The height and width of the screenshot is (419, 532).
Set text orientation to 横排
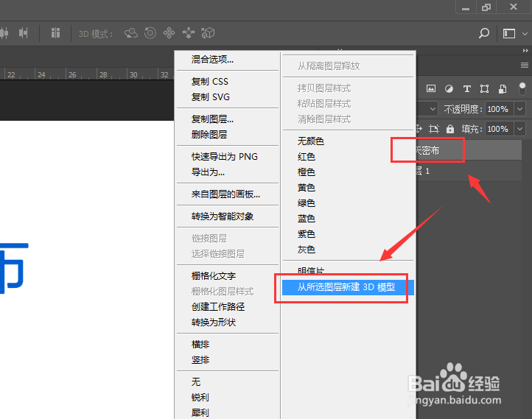point(200,345)
